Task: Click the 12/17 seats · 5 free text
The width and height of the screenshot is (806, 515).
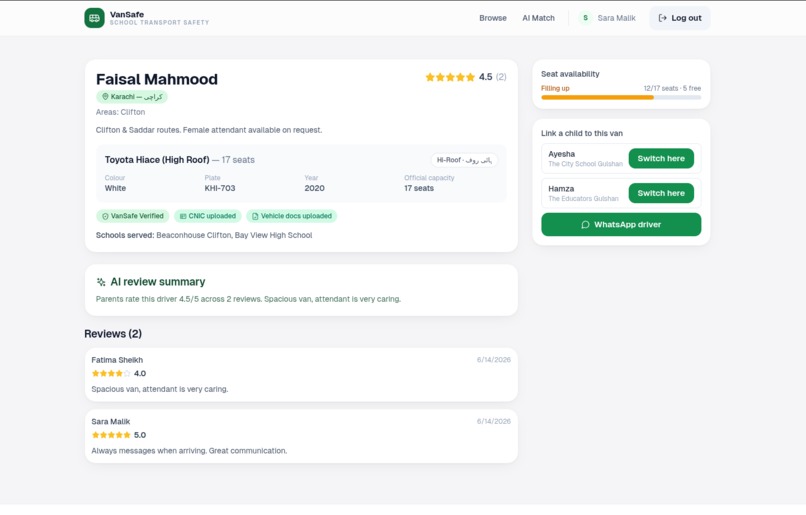Action: click(x=672, y=88)
